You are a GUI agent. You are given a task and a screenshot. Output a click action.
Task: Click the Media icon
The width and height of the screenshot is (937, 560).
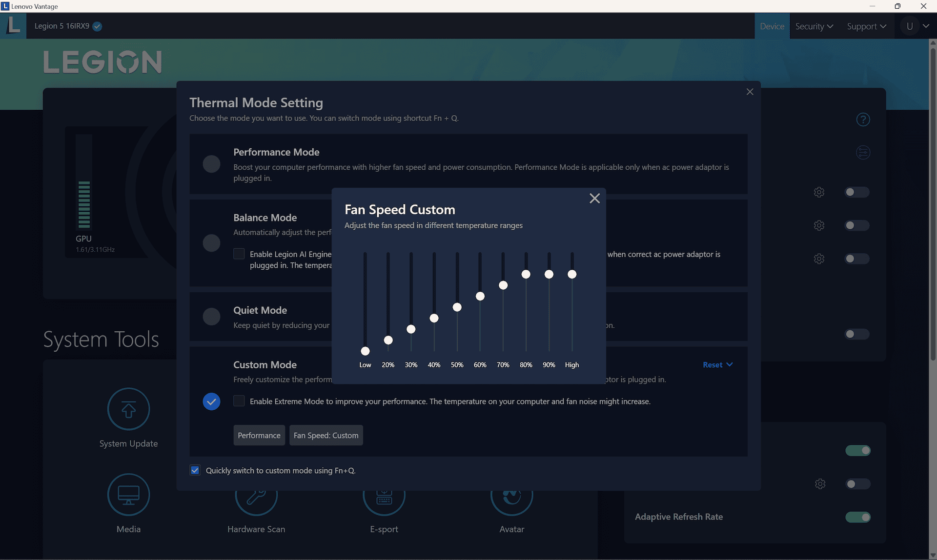[128, 494]
